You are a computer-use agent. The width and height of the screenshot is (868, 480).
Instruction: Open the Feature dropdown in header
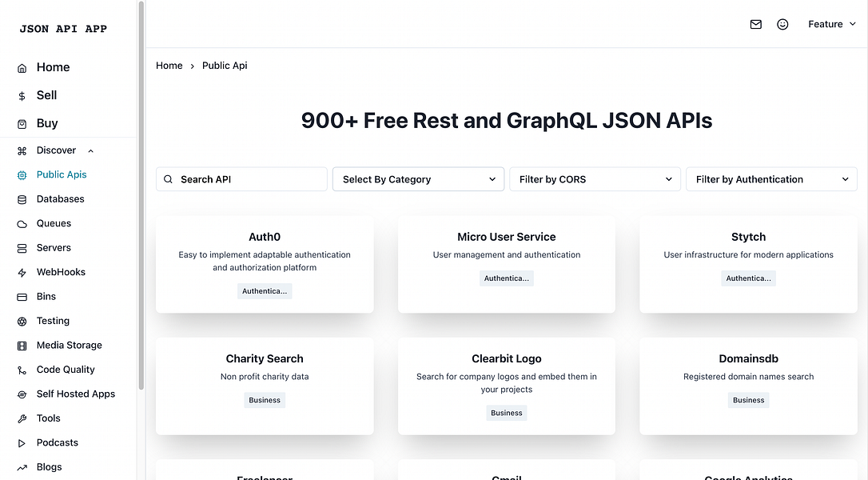click(x=832, y=24)
